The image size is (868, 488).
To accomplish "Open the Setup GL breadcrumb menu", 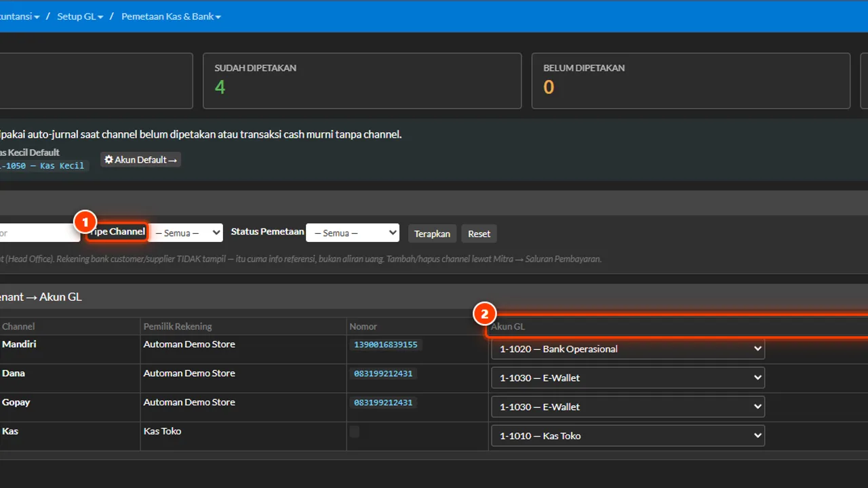I will click(x=80, y=16).
